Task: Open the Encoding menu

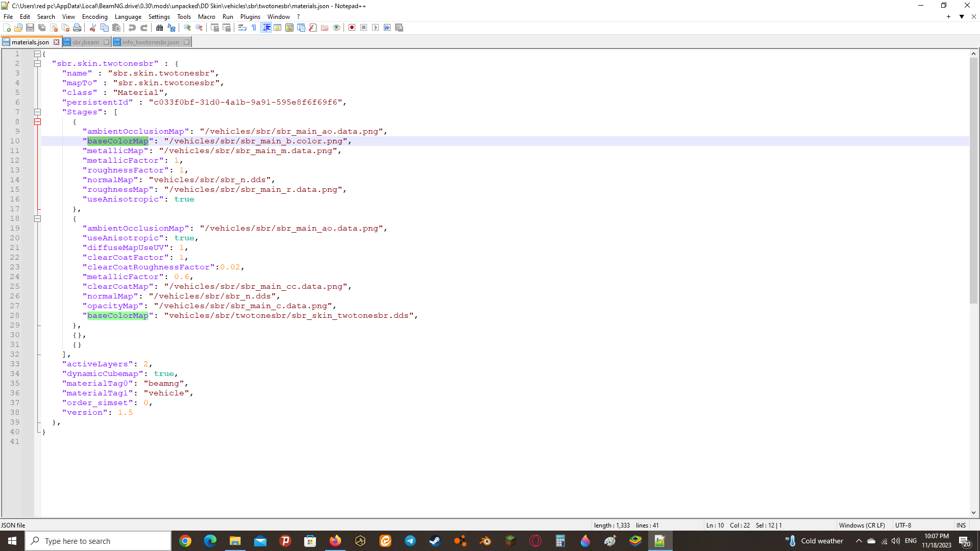Action: tap(94, 17)
